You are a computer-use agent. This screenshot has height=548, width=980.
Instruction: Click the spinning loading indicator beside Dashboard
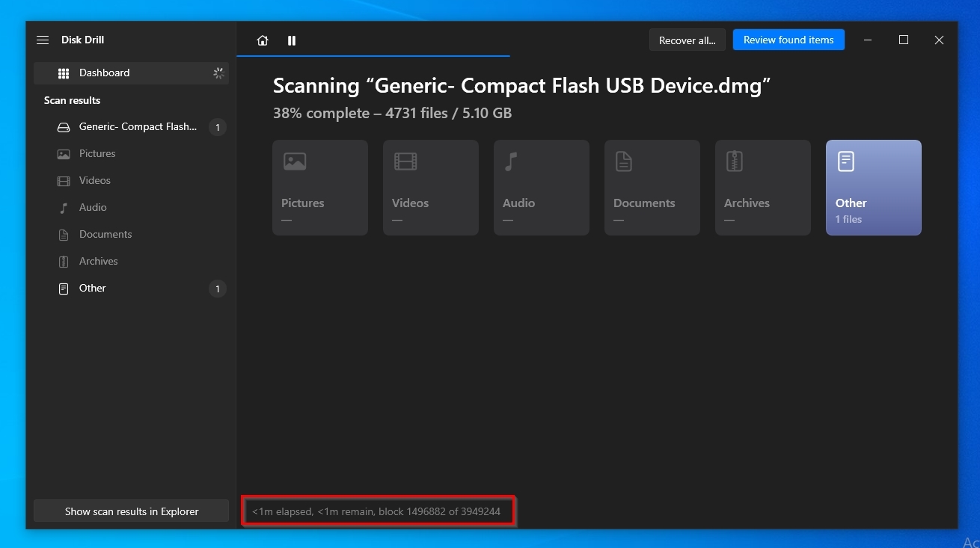pyautogui.click(x=218, y=73)
